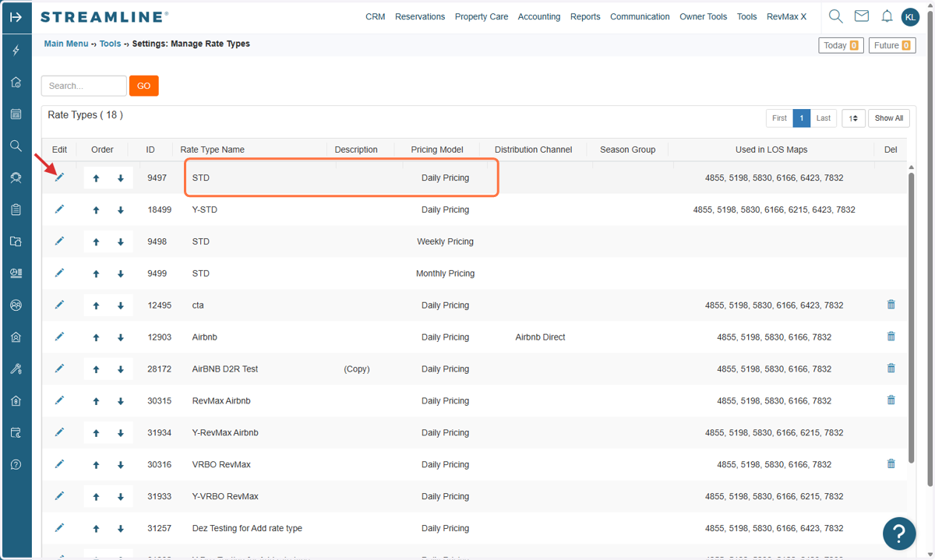Edit the Airbnb rate type 12903
This screenshot has height=560, width=935.
59,336
